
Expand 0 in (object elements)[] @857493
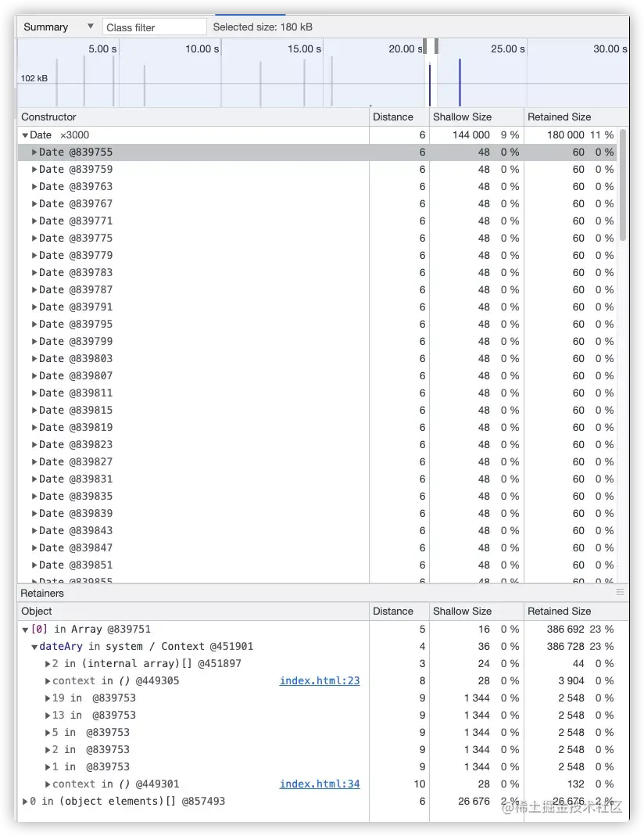25,802
